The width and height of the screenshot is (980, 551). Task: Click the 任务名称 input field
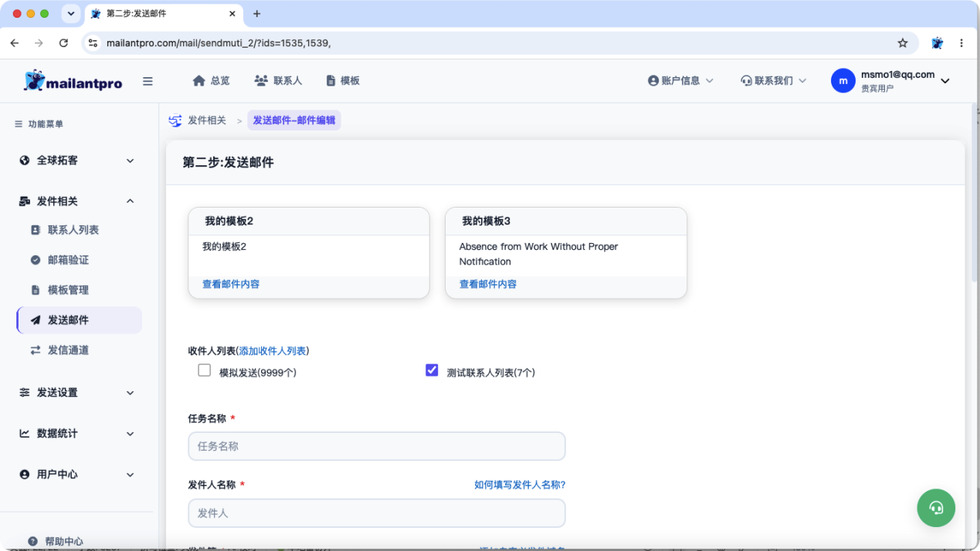tap(377, 446)
